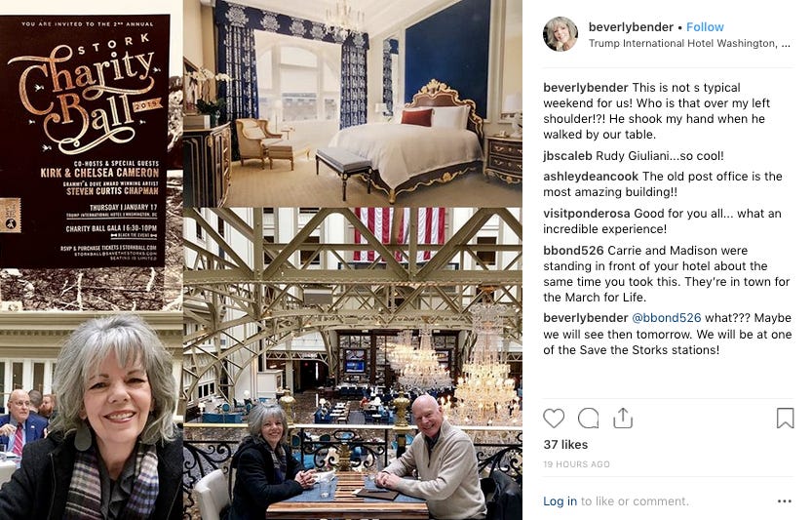
Task: Open the 19 hours ago timestamp
Action: [576, 464]
